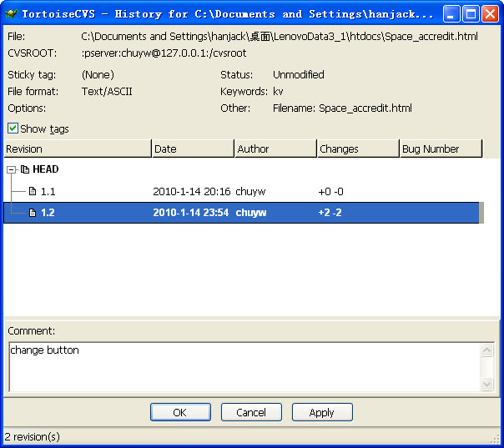Click the file icon beside revision 1.2

point(33,213)
